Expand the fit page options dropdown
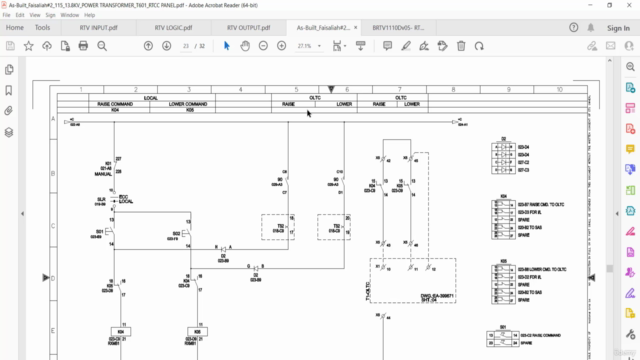Screen dimensions: 640x360 click(x=345, y=46)
